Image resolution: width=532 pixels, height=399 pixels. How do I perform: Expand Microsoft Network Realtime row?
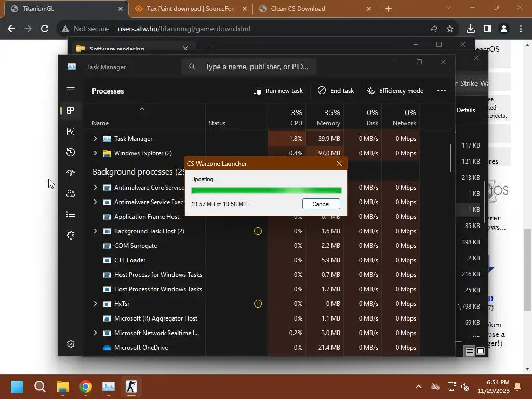[96, 333]
